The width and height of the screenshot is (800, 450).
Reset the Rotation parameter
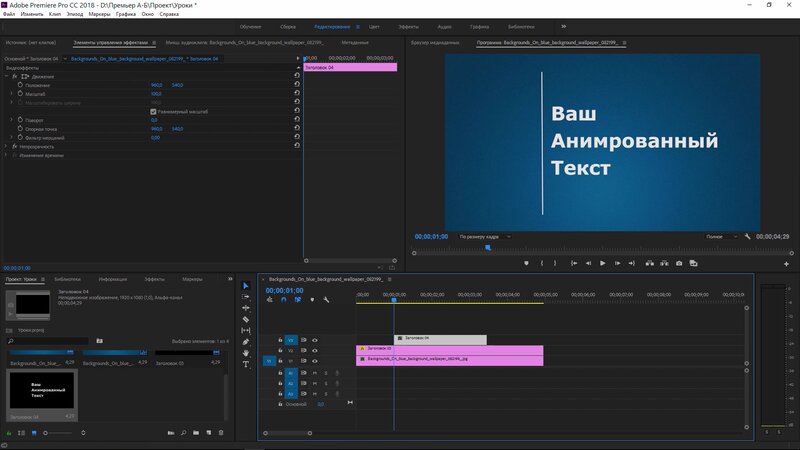pos(297,119)
